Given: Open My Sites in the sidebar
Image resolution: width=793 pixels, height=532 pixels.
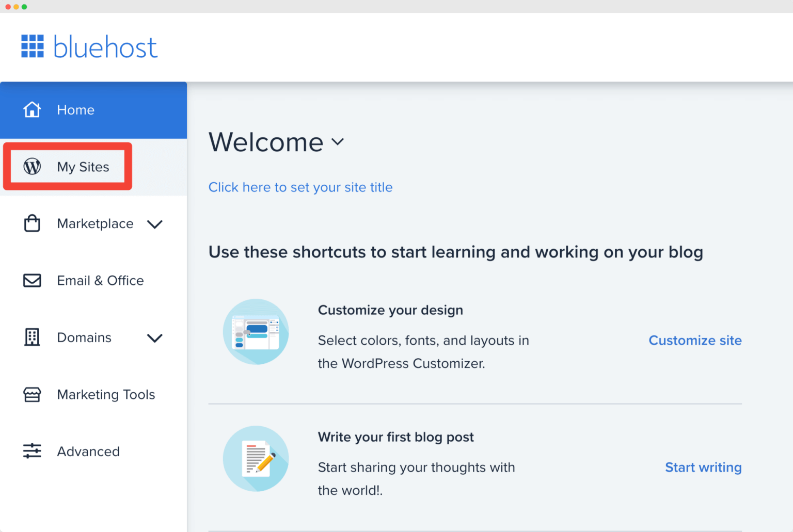Looking at the screenshot, I should [x=83, y=167].
